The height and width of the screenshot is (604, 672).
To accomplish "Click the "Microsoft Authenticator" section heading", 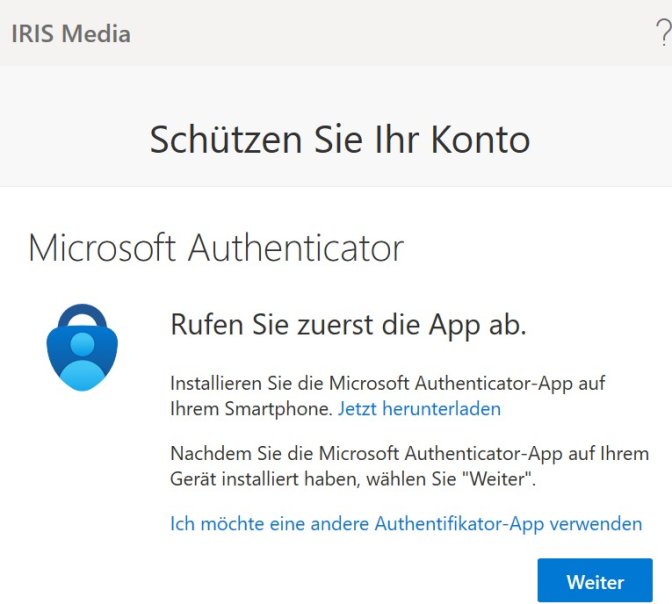I will click(216, 248).
